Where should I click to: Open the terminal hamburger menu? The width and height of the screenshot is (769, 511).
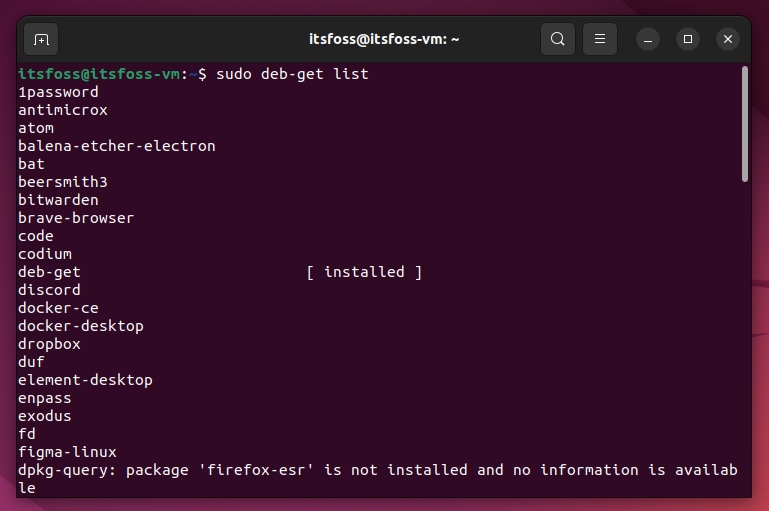tap(600, 40)
